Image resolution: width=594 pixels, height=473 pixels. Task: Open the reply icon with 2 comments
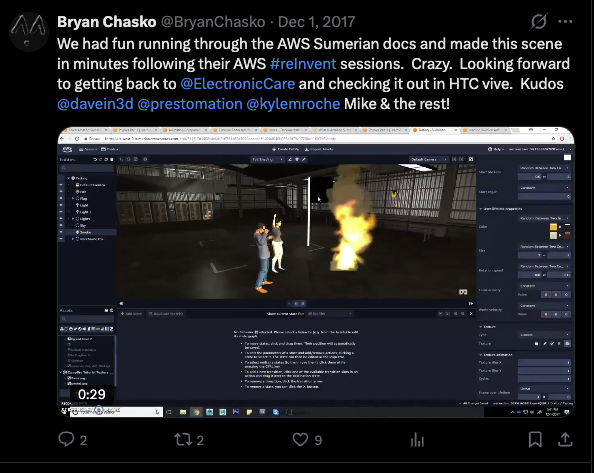point(66,439)
